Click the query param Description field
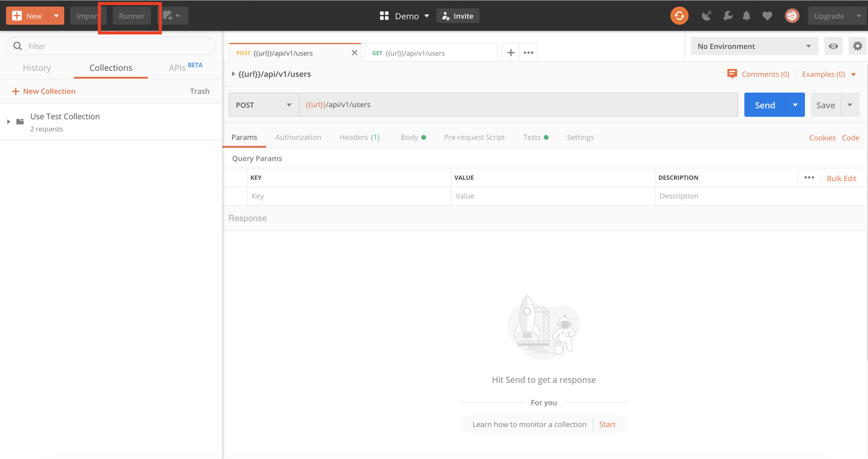The height and width of the screenshot is (459, 868). click(x=760, y=196)
